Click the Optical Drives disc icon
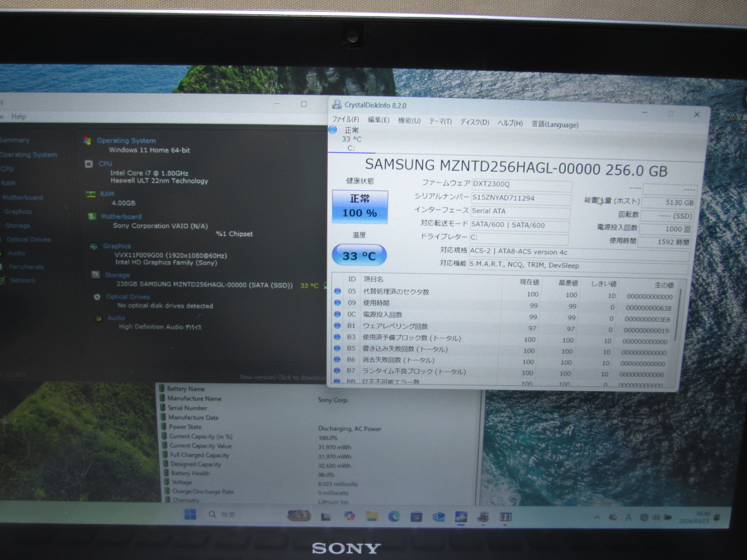Image resolution: width=747 pixels, height=560 pixels. [97, 297]
